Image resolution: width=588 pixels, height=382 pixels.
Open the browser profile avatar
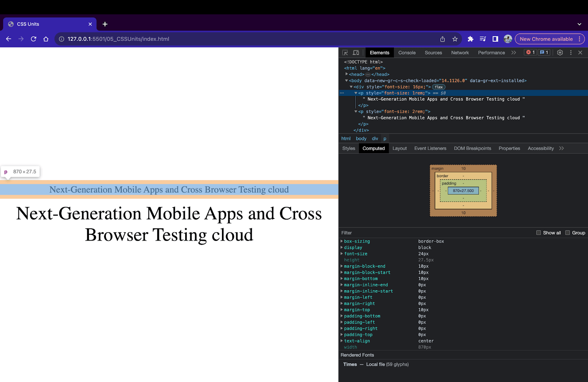[x=508, y=39]
